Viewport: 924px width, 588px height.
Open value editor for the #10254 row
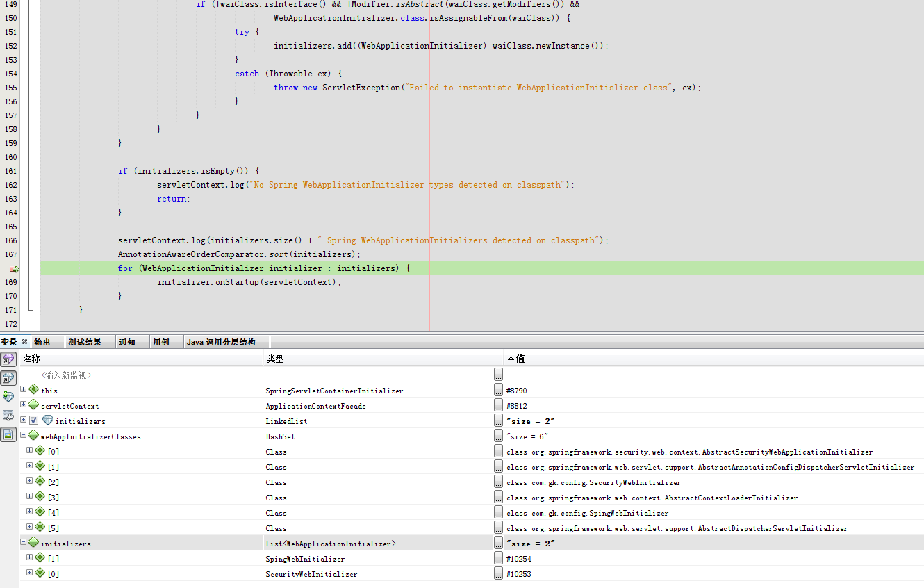[498, 558]
